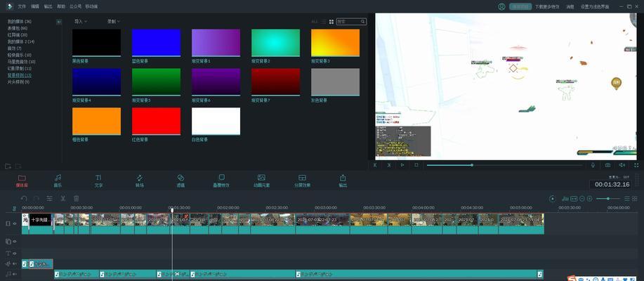
Task: Open the File (文件) menu
Action: (22, 6)
